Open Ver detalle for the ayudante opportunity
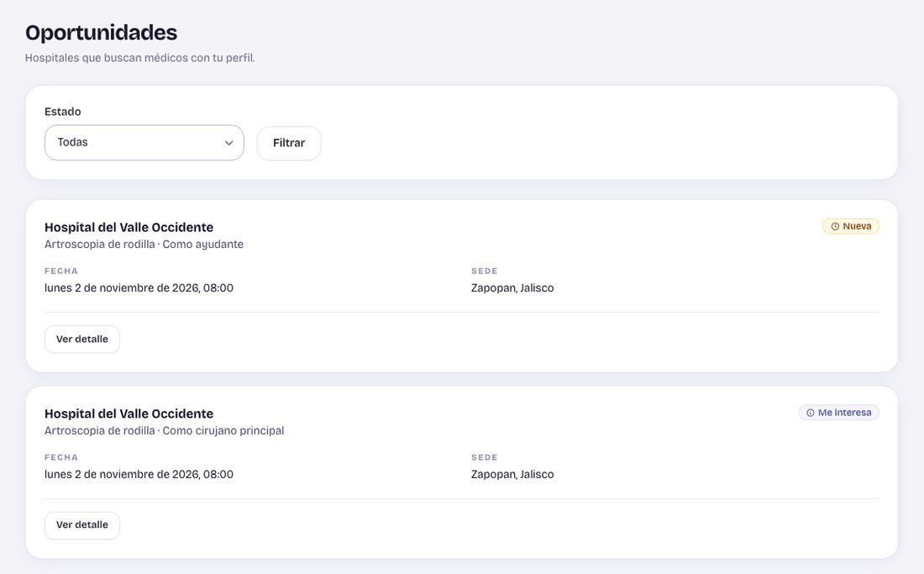 pyautogui.click(x=82, y=340)
